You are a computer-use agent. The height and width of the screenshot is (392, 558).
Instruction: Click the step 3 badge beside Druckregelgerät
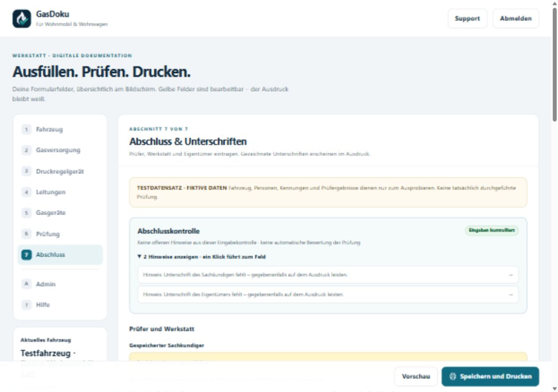point(26,172)
